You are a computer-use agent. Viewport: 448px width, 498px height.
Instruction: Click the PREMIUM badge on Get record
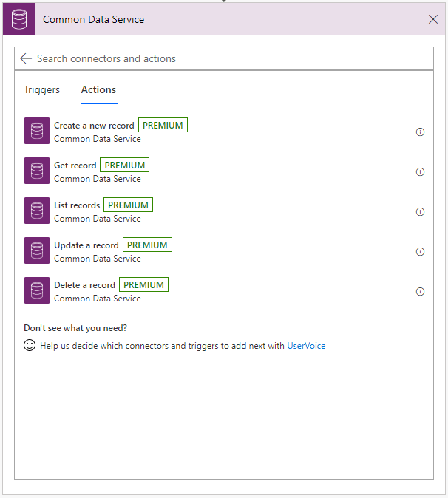tap(124, 166)
